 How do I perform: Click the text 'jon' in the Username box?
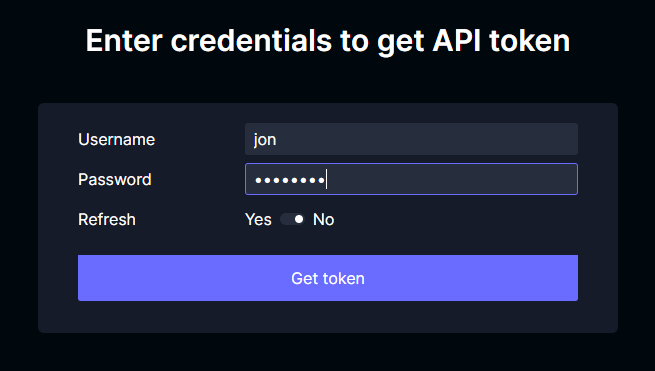click(x=265, y=140)
